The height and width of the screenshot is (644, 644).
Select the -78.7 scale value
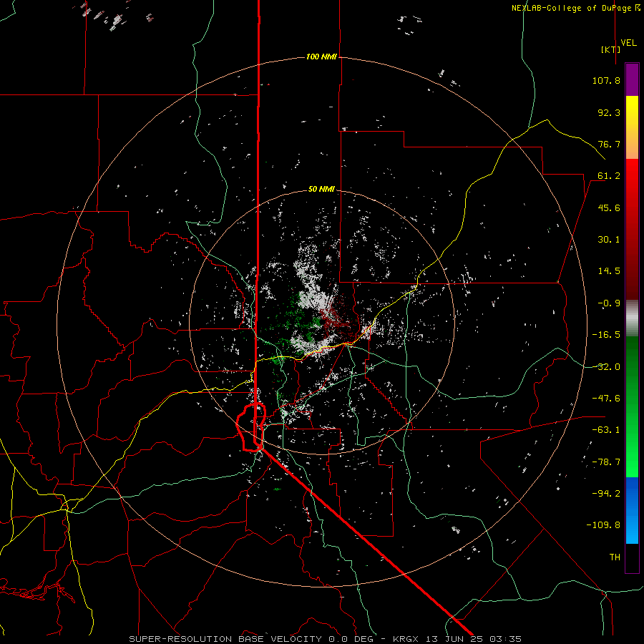[606, 462]
